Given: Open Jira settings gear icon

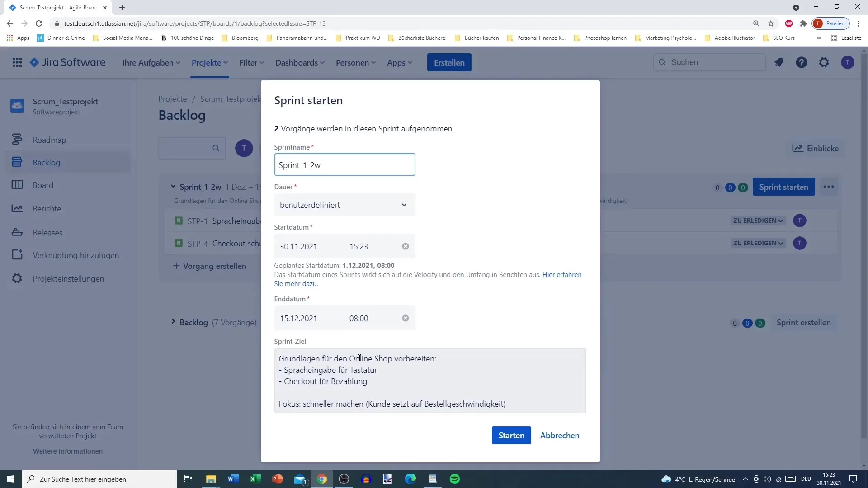Looking at the screenshot, I should pyautogui.click(x=824, y=62).
